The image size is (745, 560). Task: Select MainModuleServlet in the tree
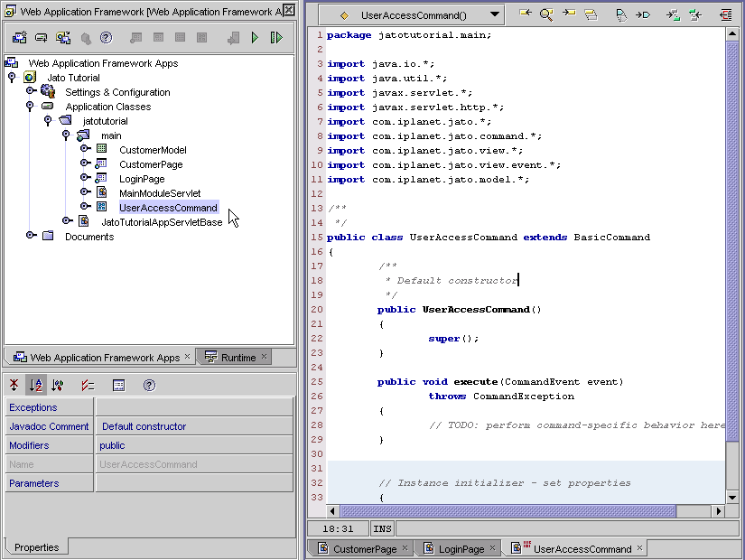coord(160,193)
